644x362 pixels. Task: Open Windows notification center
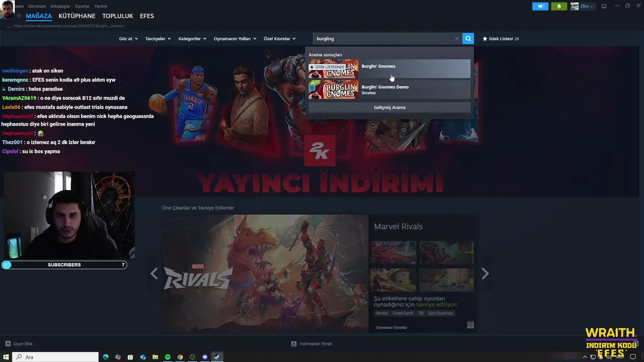click(633, 357)
